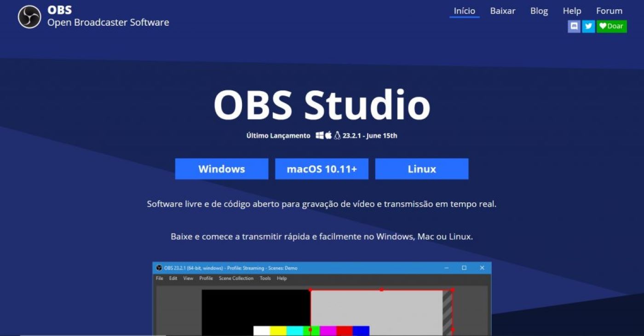Go to the Início nav tab

465,11
